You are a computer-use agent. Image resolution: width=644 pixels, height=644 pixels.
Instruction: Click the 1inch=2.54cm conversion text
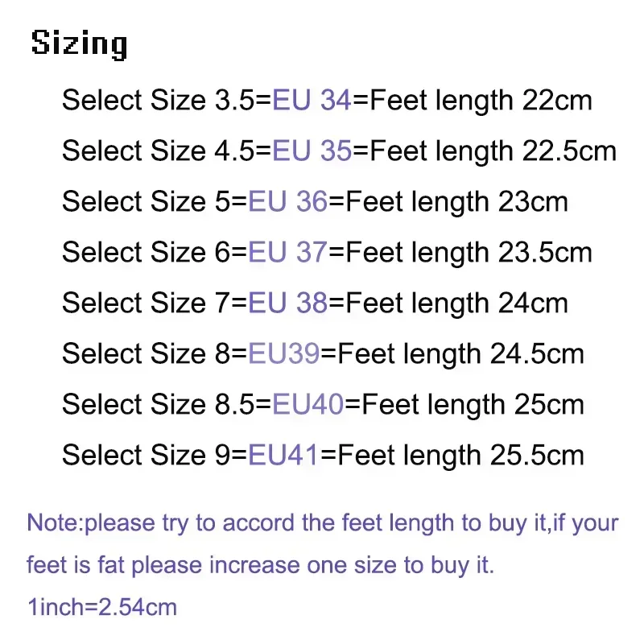tap(102, 606)
